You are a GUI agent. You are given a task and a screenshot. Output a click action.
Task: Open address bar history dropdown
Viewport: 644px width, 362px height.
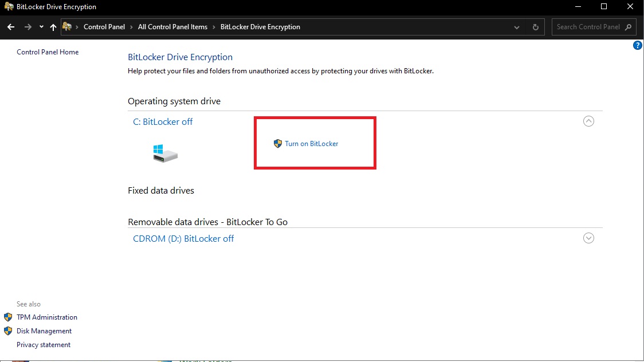coord(517,27)
